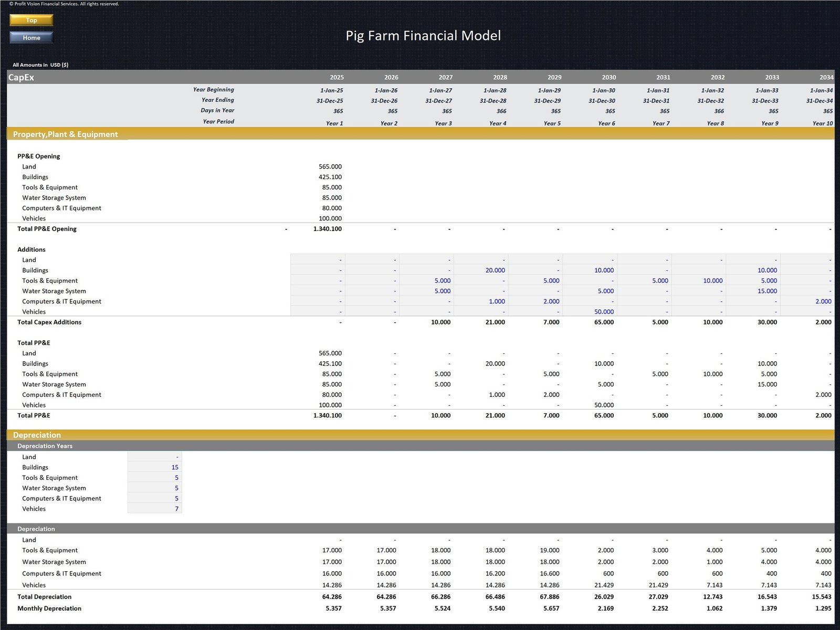Image resolution: width=840 pixels, height=630 pixels.
Task: Click the gold Depreciation section header
Action: tap(37, 435)
